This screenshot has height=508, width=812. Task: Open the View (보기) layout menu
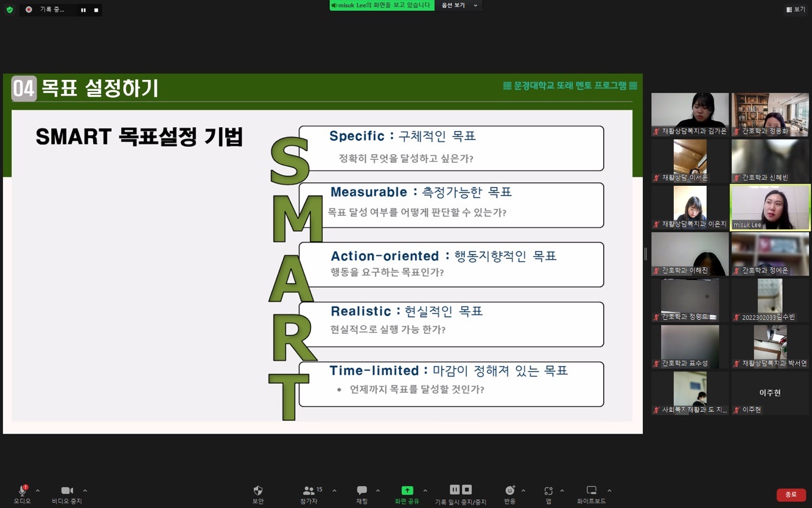[796, 10]
